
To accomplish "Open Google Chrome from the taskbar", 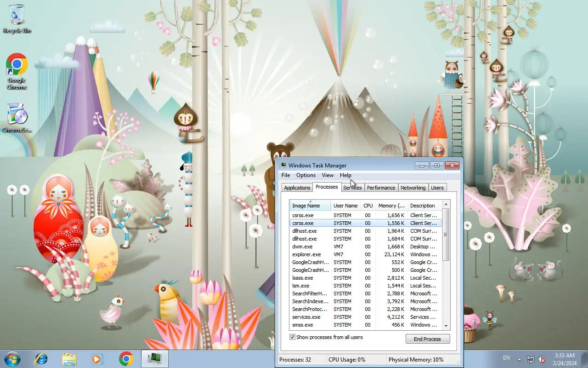I will [126, 359].
